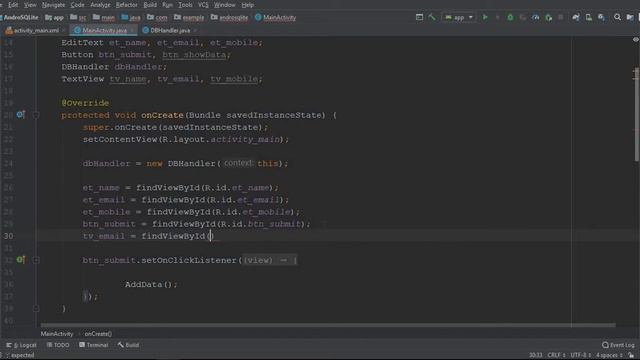Switch to the activity_main.xml tab

click(33, 30)
